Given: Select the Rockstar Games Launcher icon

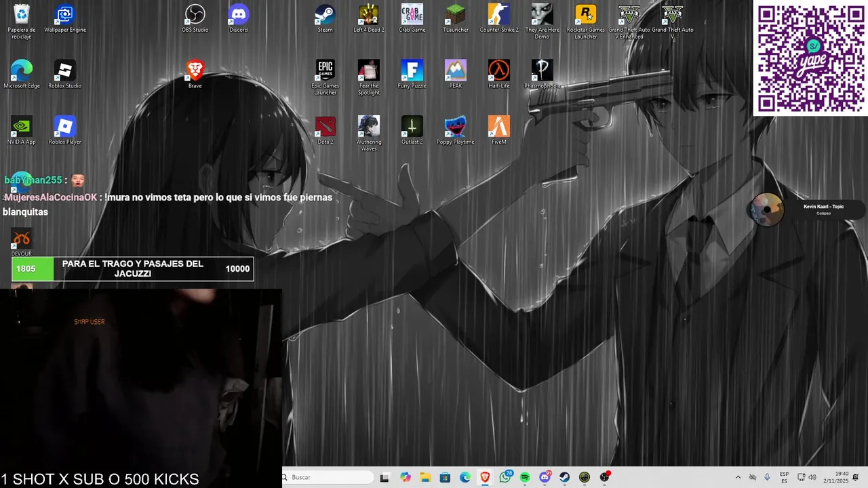Looking at the screenshot, I should [x=586, y=22].
